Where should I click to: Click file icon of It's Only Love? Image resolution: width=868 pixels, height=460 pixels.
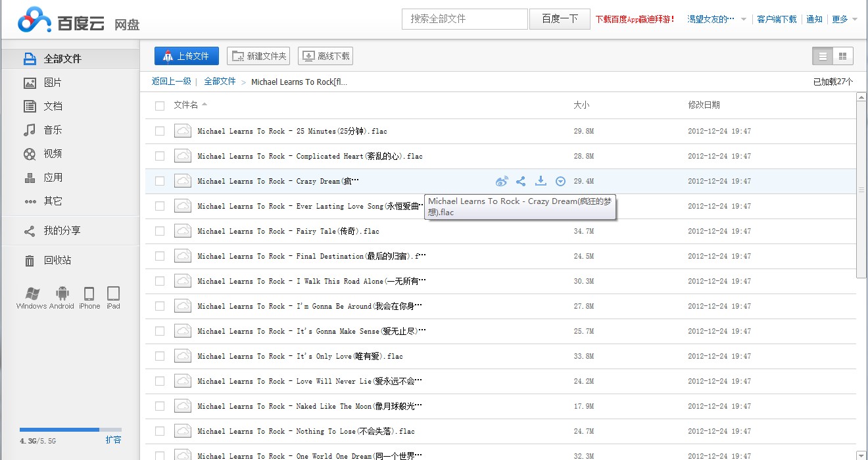coord(182,356)
